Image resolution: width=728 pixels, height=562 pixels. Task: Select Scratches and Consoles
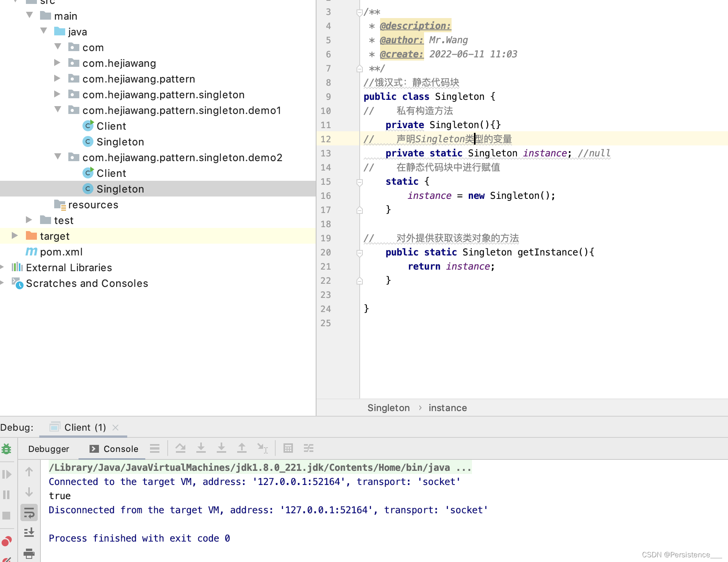(x=80, y=283)
